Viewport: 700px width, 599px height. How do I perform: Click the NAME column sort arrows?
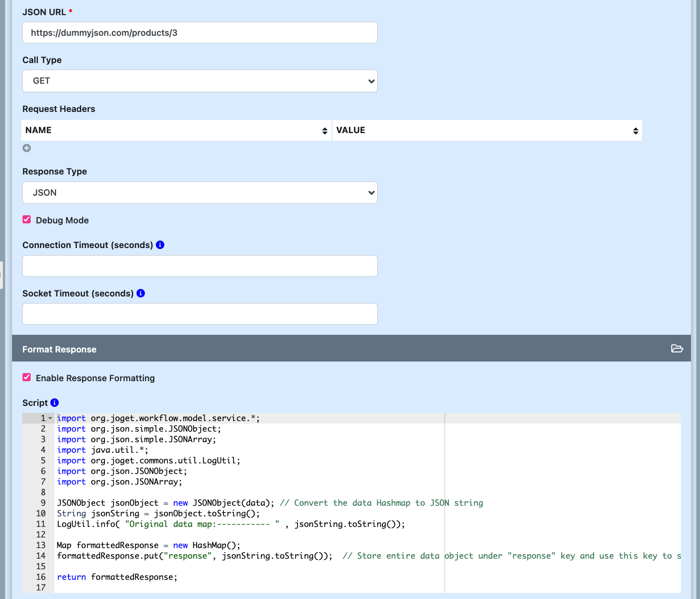(324, 131)
